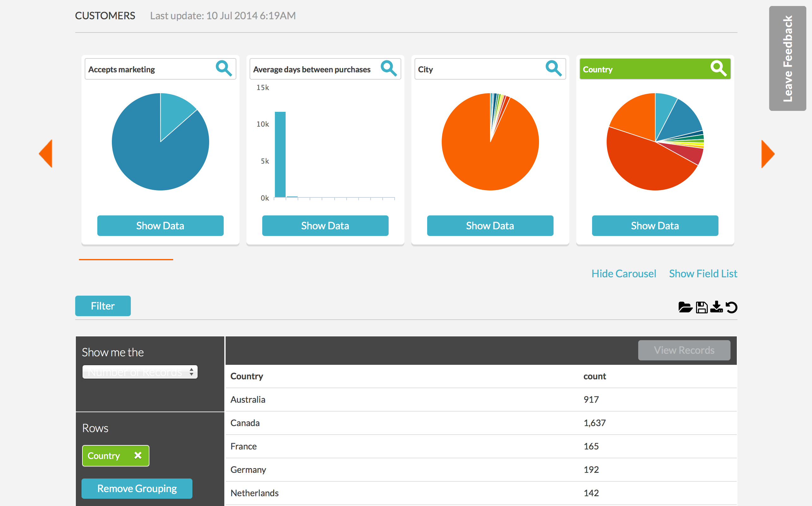Click the reset undo arrow icon

pos(731,307)
